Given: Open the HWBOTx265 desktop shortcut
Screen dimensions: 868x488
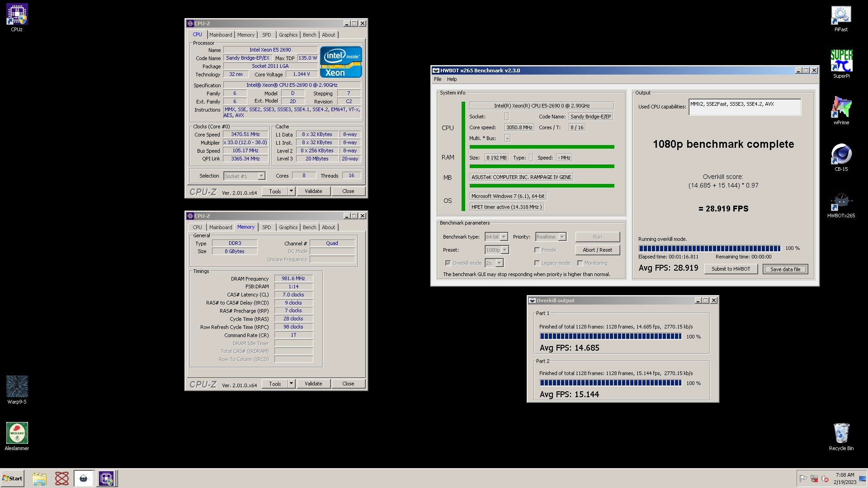Looking at the screenshot, I should coord(841,204).
